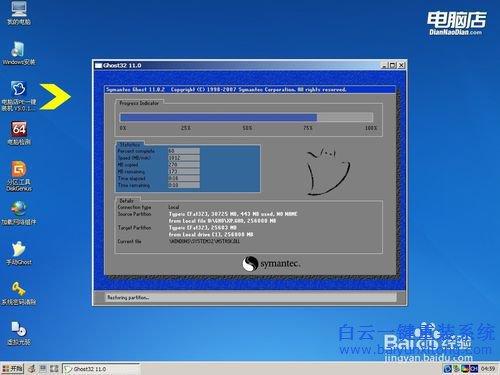Open the 系统密码清除 key icon

point(19,293)
